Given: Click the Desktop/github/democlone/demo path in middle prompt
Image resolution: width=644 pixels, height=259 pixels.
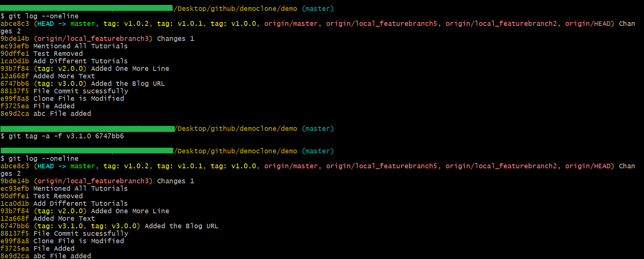Looking at the screenshot, I should pos(237,129).
